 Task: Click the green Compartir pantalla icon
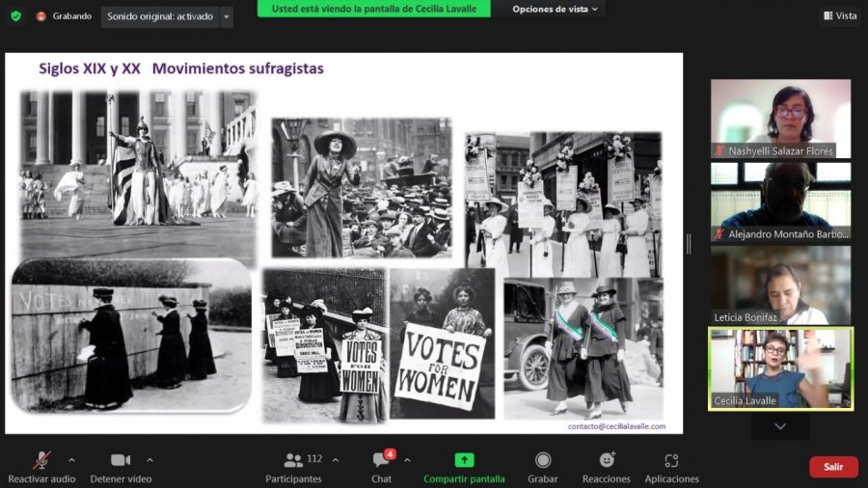point(464,461)
